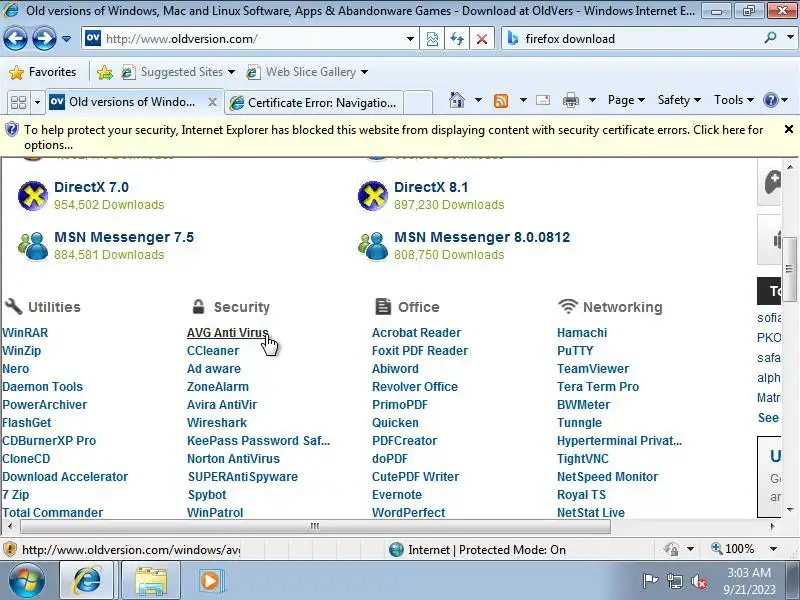
Task: Go forward with the Forward arrow button
Action: click(x=44, y=39)
